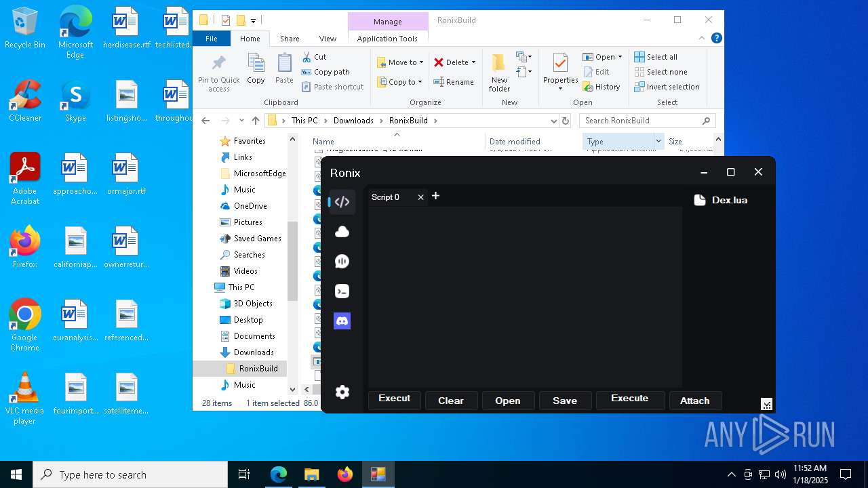Screen dimensions: 868x488
Task: Click Invert selection in ribbon
Action: [667, 87]
